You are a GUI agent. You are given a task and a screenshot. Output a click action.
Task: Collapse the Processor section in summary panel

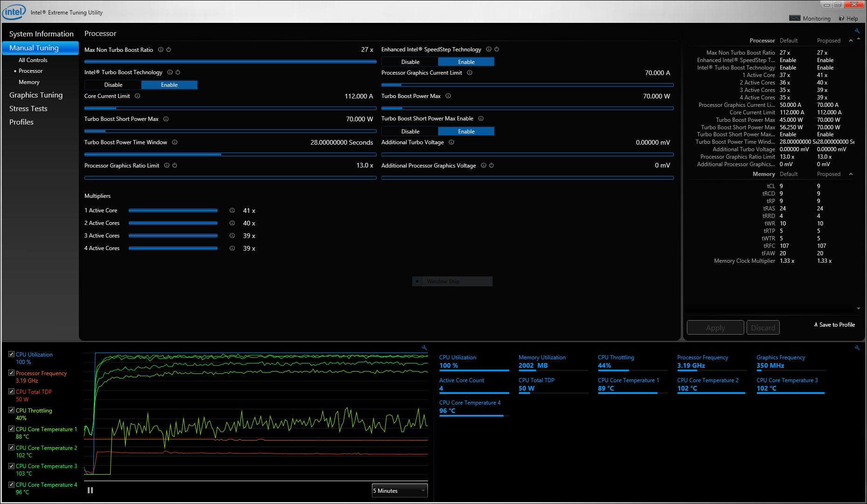[x=851, y=41]
